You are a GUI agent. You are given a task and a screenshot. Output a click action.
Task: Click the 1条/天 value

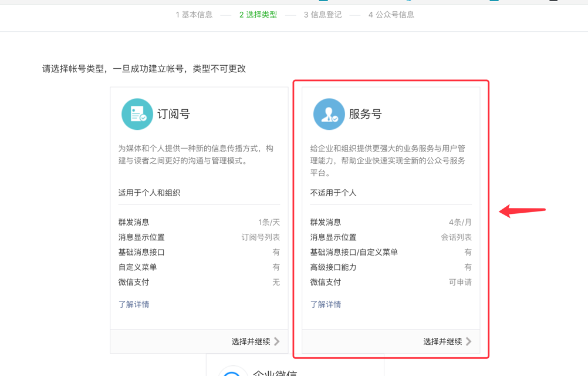(269, 222)
